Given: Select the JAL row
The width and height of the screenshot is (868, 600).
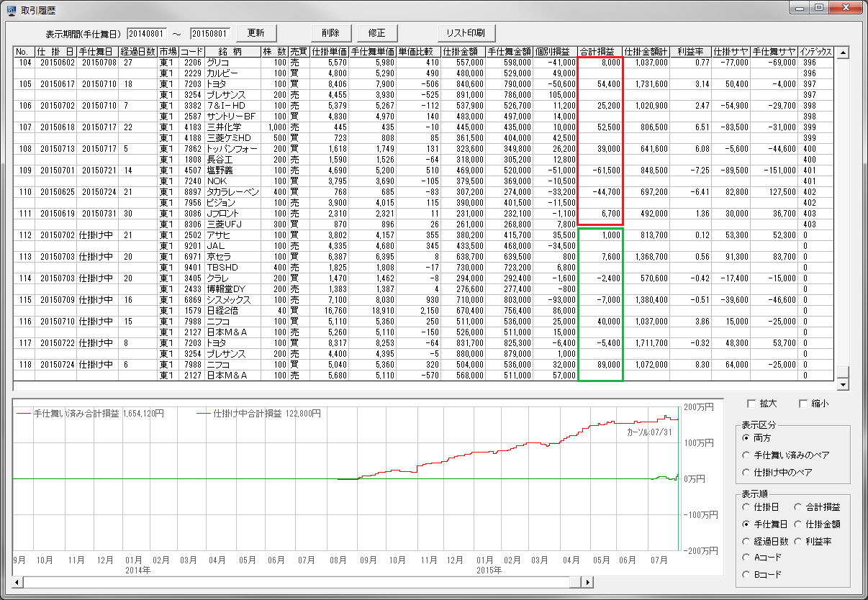Looking at the screenshot, I should [425, 246].
